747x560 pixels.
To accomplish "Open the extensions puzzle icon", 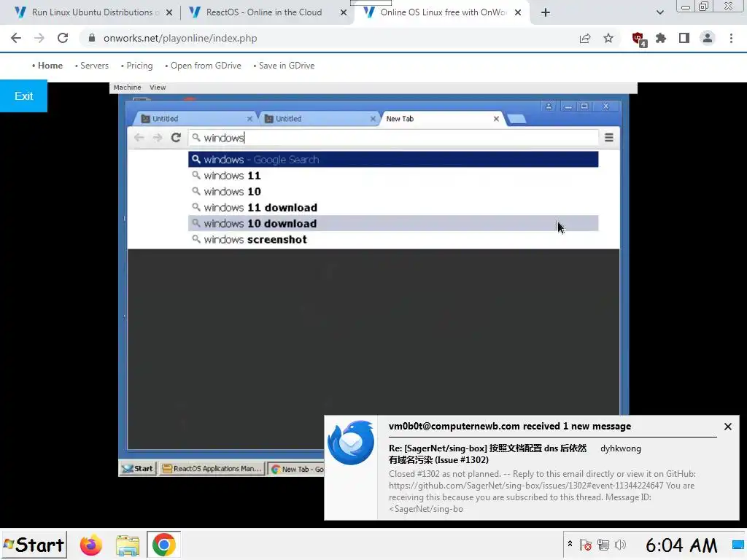I will (x=661, y=38).
